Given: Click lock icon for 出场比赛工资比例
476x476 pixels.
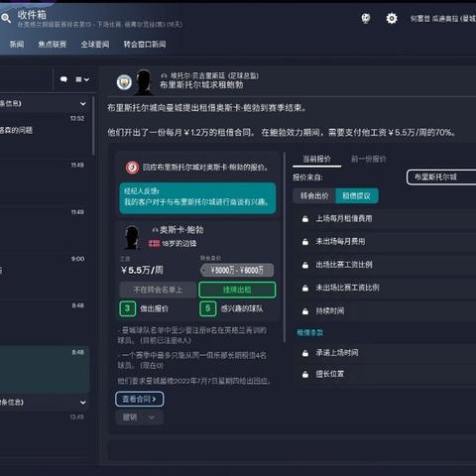Looking at the screenshot, I should click(305, 265).
